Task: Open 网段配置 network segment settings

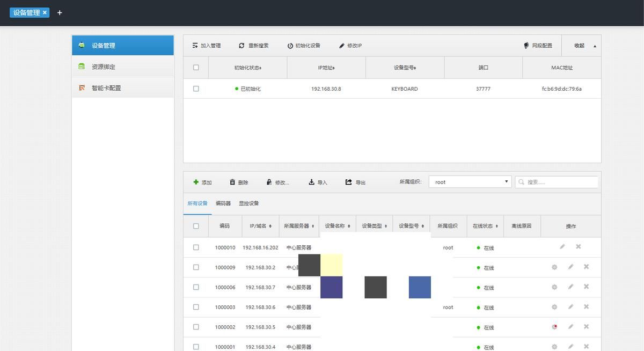Action: (538, 46)
